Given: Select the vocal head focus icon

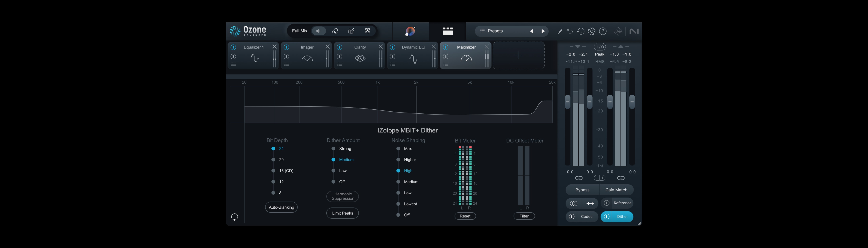Looking at the screenshot, I should pos(335,31).
